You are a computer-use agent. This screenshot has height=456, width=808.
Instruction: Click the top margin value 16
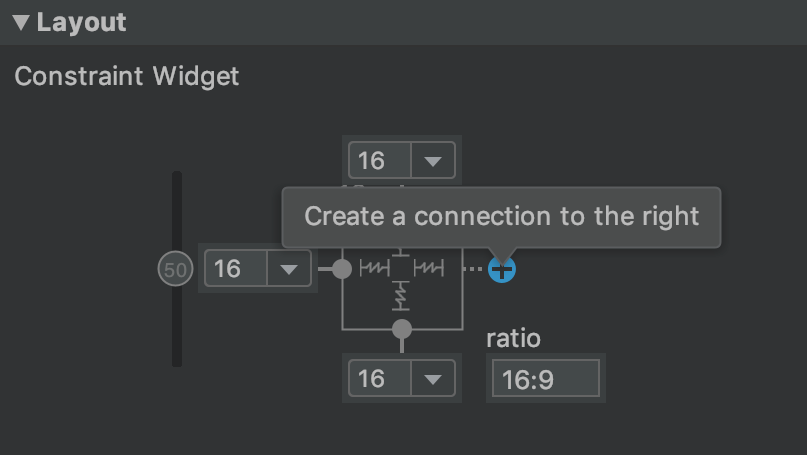[372, 161]
